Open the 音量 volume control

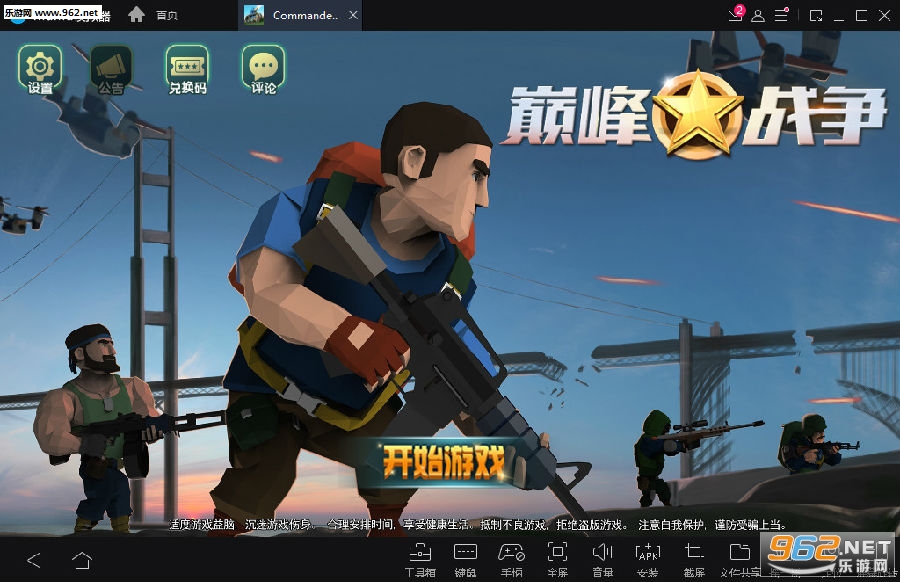click(603, 560)
